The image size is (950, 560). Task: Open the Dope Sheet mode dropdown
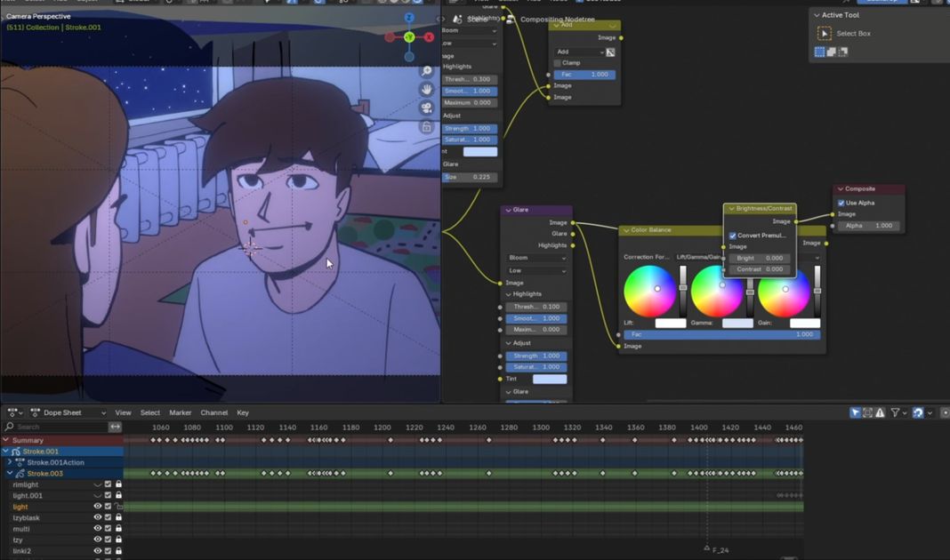(x=68, y=412)
